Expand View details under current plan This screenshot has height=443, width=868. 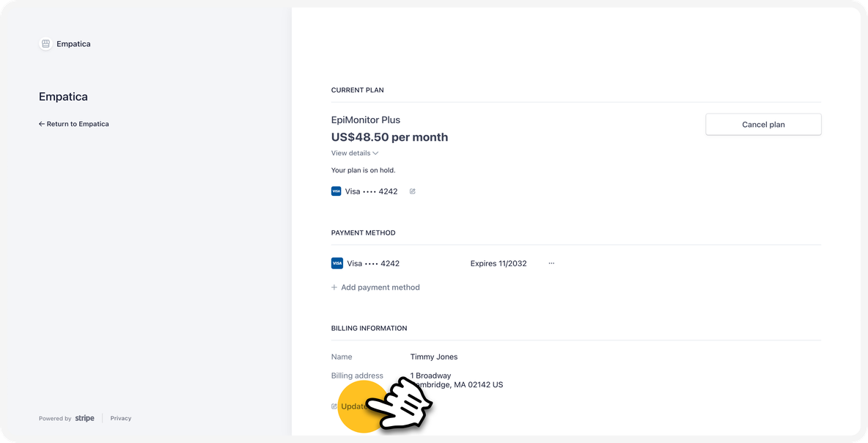click(355, 153)
